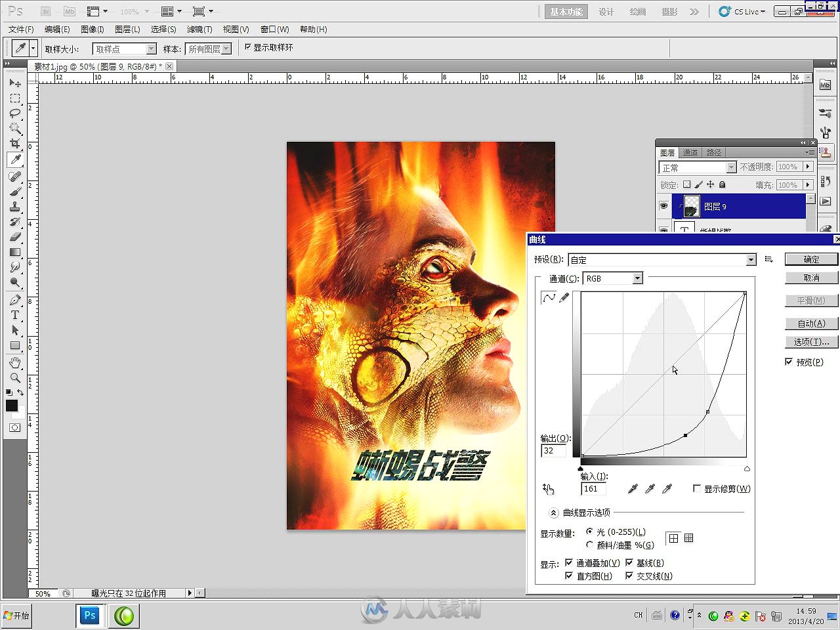Select the Gradient tool
The height and width of the screenshot is (630, 840).
point(15,252)
